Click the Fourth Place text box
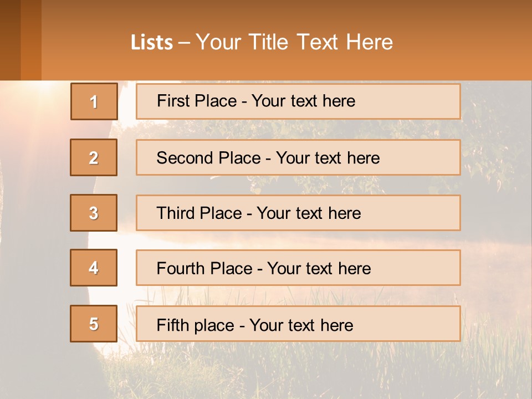This screenshot has height=399, width=532. pyautogui.click(x=298, y=268)
